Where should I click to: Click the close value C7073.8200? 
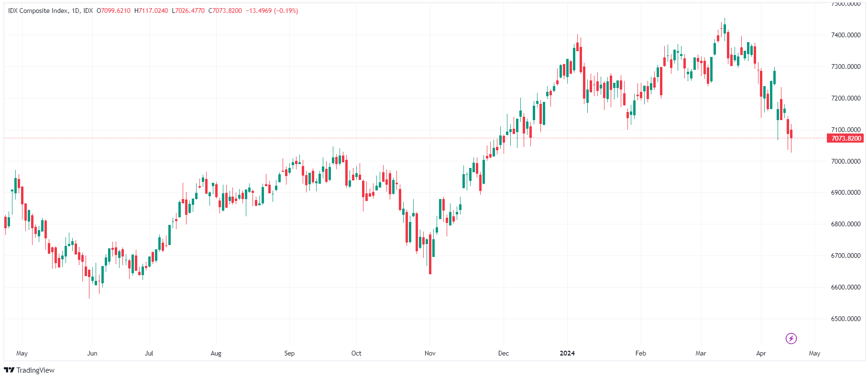pos(225,11)
